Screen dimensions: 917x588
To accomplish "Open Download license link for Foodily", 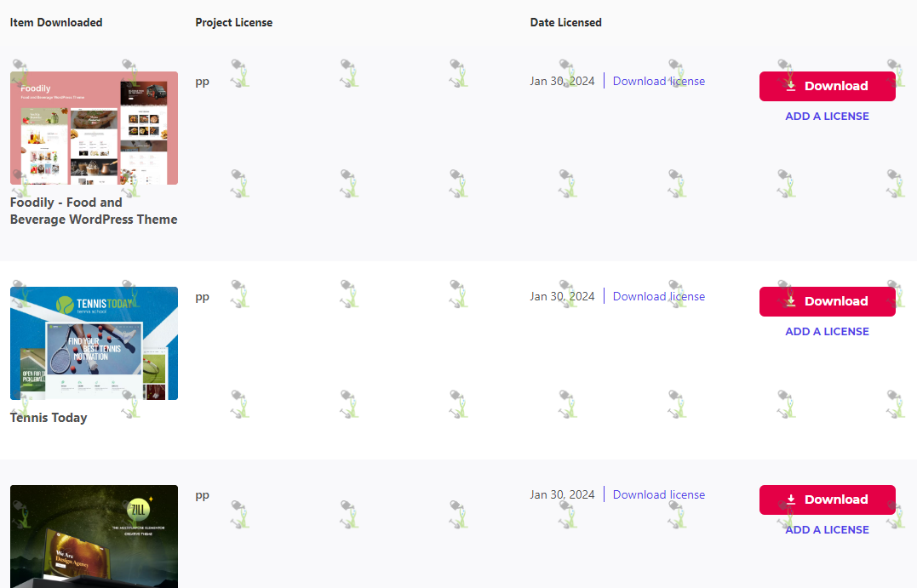I will [658, 81].
